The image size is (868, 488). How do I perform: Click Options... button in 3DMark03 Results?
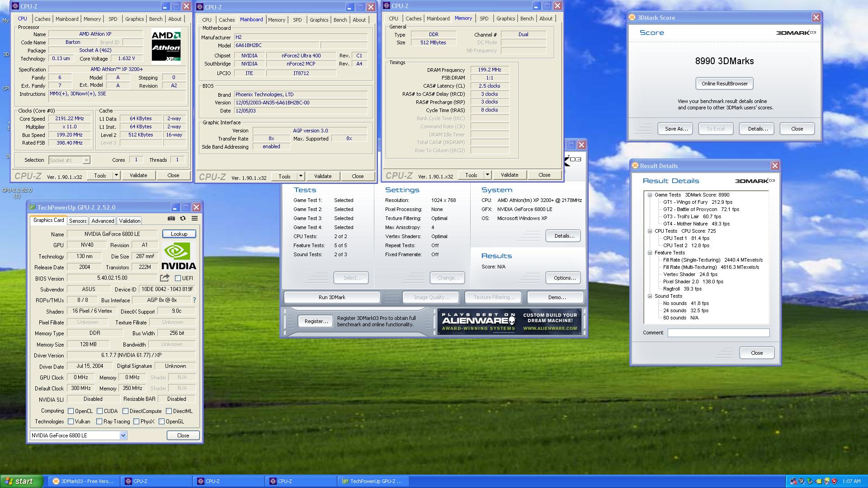pyautogui.click(x=563, y=278)
